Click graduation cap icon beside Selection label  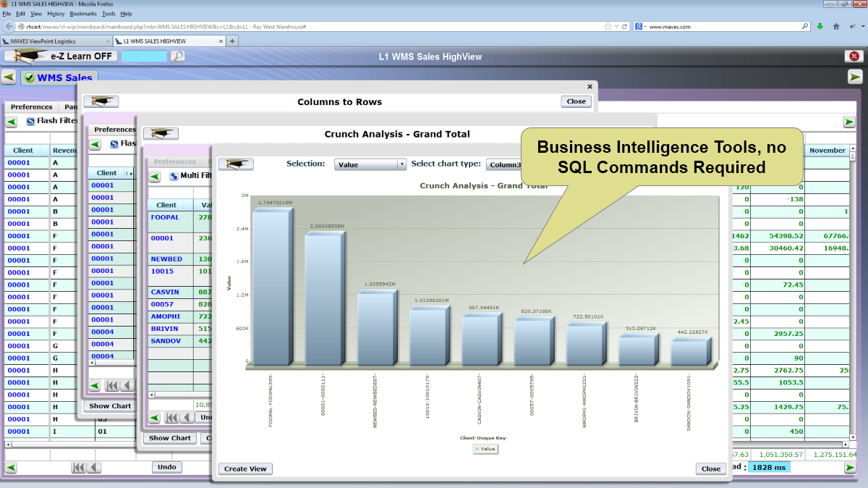(x=236, y=164)
